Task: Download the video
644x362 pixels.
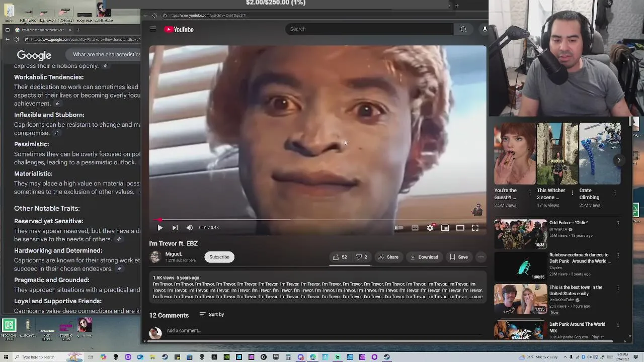Action: pyautogui.click(x=424, y=257)
